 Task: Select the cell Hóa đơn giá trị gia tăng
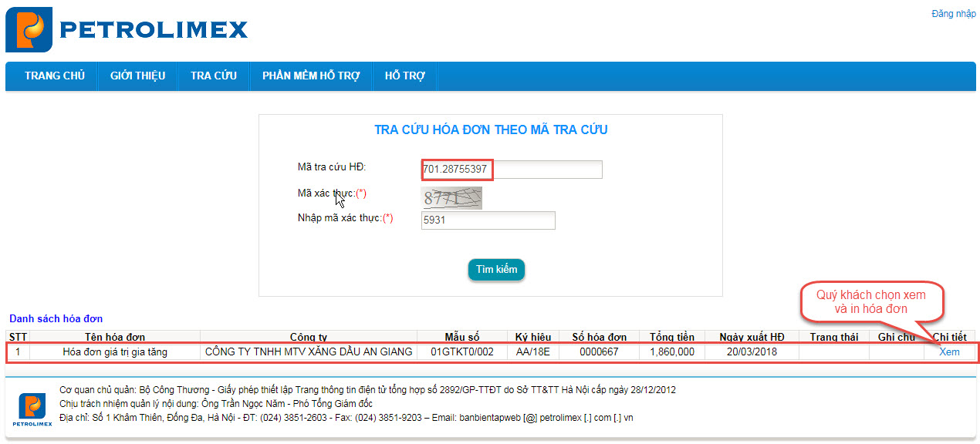115,352
